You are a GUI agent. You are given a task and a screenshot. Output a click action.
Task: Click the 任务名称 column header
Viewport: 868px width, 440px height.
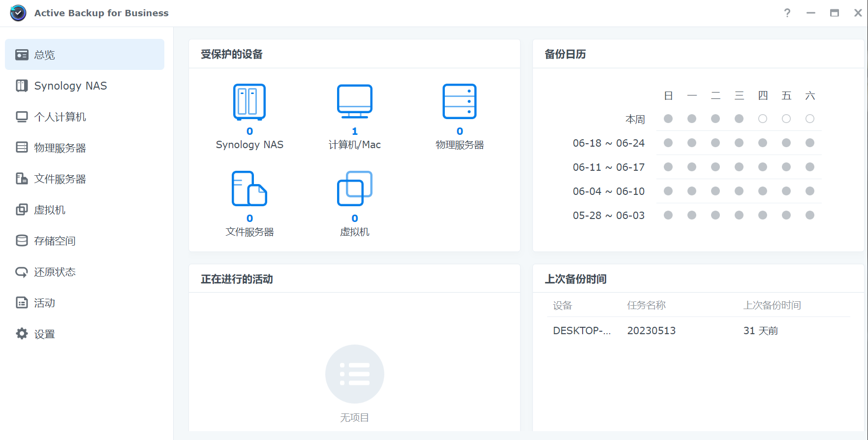click(647, 306)
